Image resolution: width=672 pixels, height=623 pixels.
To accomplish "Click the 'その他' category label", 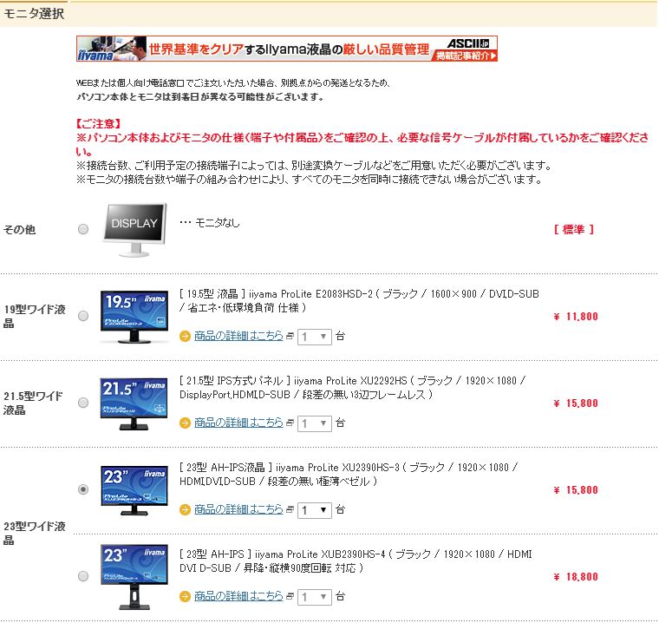I will [x=19, y=229].
